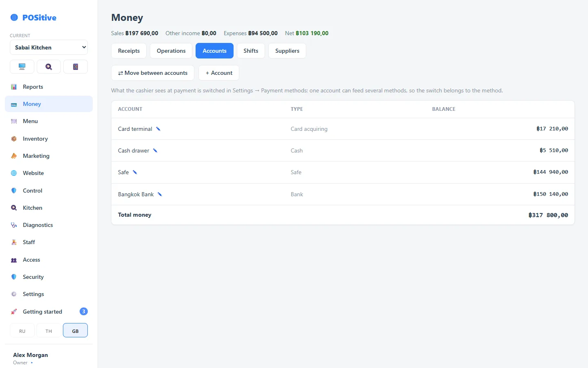Switch to the Operations tab
The height and width of the screenshot is (368, 588).
coord(171,51)
